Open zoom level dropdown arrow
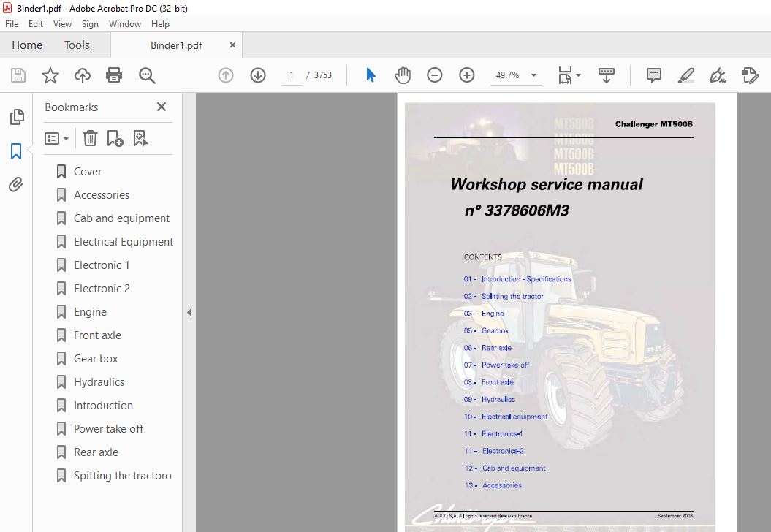 click(533, 75)
